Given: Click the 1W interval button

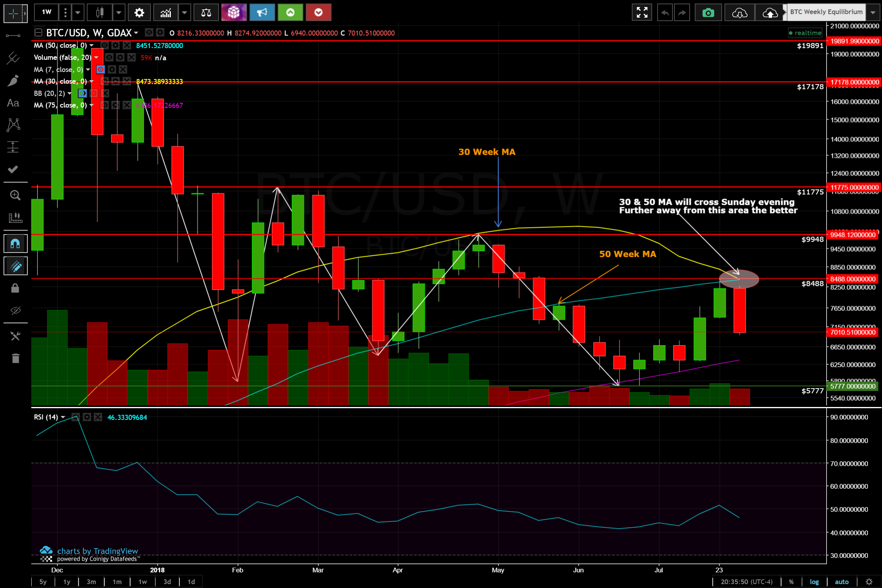Looking at the screenshot, I should (x=47, y=12).
